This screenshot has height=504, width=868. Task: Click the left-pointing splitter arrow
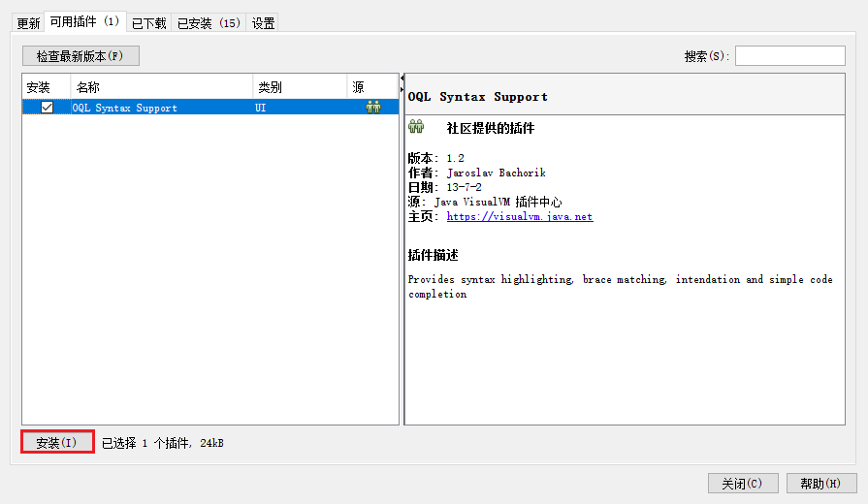[402, 77]
